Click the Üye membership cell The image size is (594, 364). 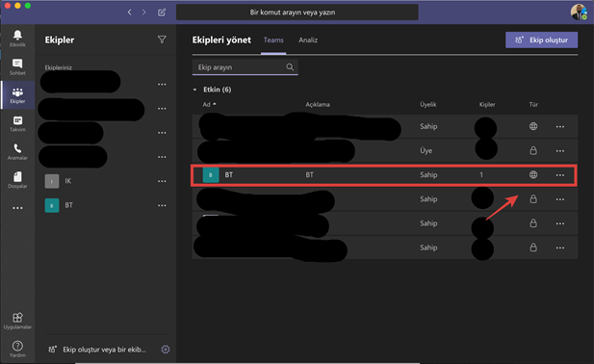[426, 150]
